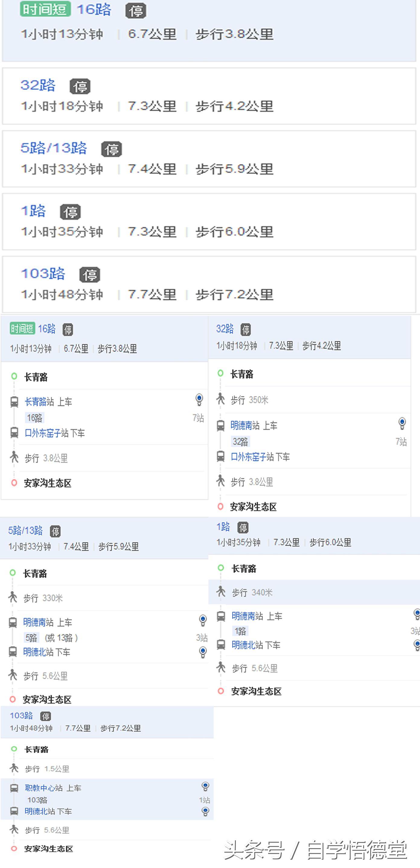The image size is (420, 868).
Task: Click the walking icon beside 步行 350米
Action: pos(221,399)
